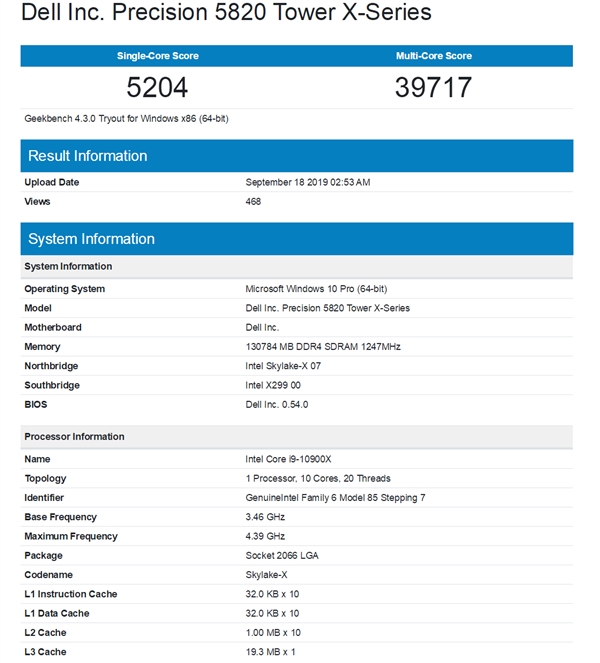Select the BIOS version Dell Inc. 0.54.0
The height and width of the screenshot is (663, 600).
click(x=277, y=404)
